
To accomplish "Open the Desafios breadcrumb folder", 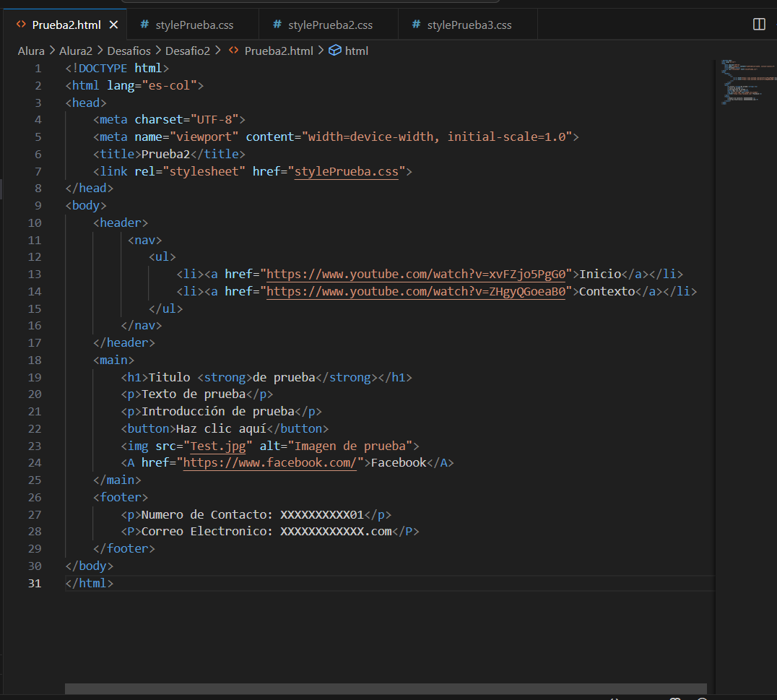I will pos(129,51).
